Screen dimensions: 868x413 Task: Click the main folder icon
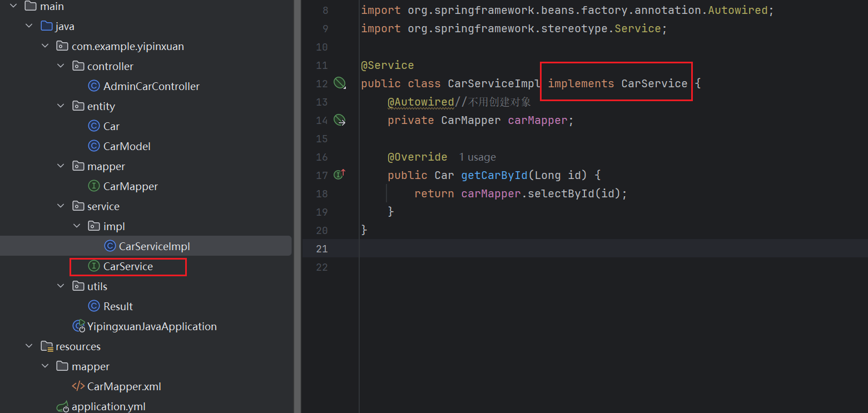[31, 6]
